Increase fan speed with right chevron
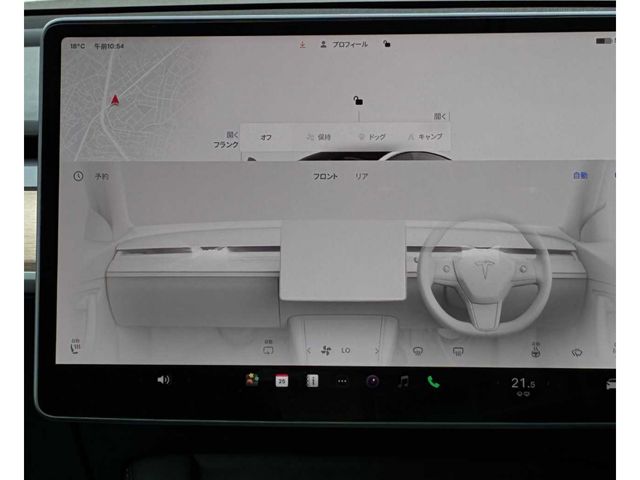 pyautogui.click(x=377, y=351)
